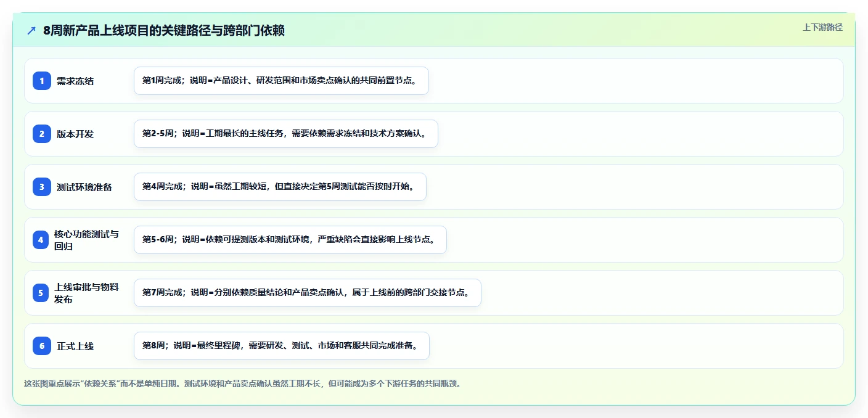
Task: Select the 测试环境准备 step label
Action: pyautogui.click(x=84, y=187)
